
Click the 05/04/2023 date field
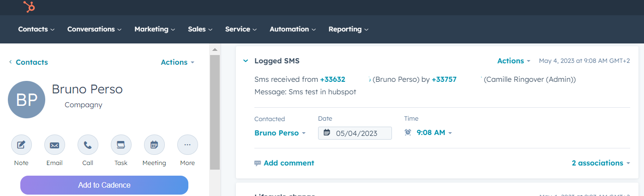pos(355,133)
